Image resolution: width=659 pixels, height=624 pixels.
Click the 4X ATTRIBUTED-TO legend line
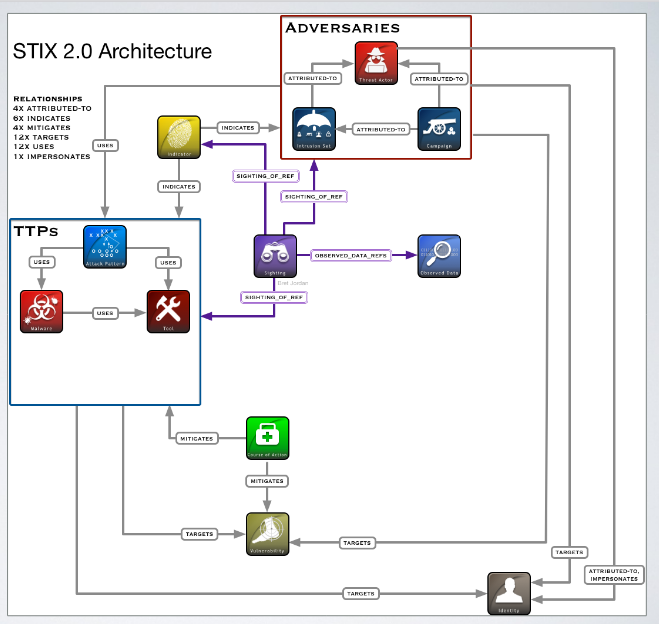52,108
